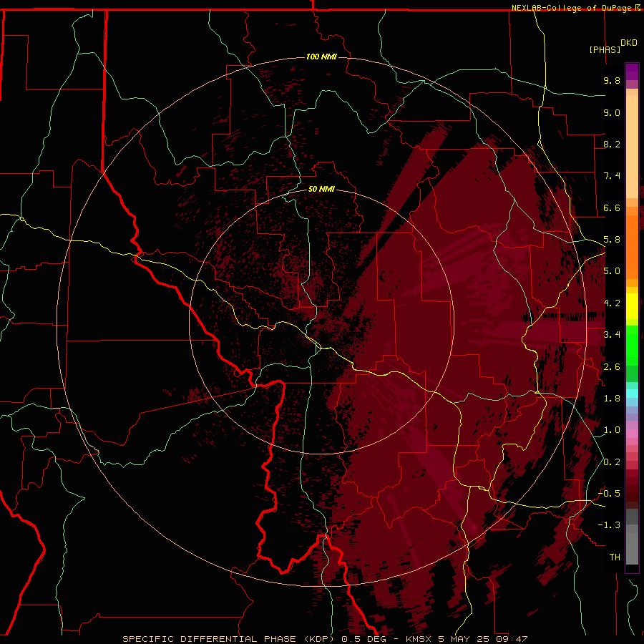Click the 100 NMI range ring label

(x=321, y=57)
